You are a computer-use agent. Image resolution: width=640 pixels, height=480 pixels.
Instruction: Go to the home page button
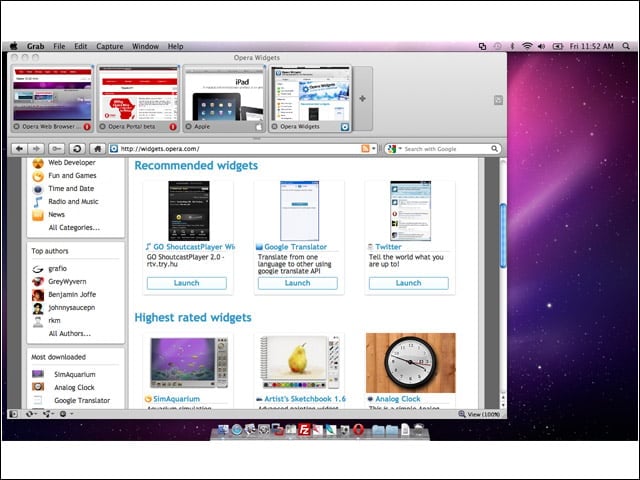click(x=97, y=149)
